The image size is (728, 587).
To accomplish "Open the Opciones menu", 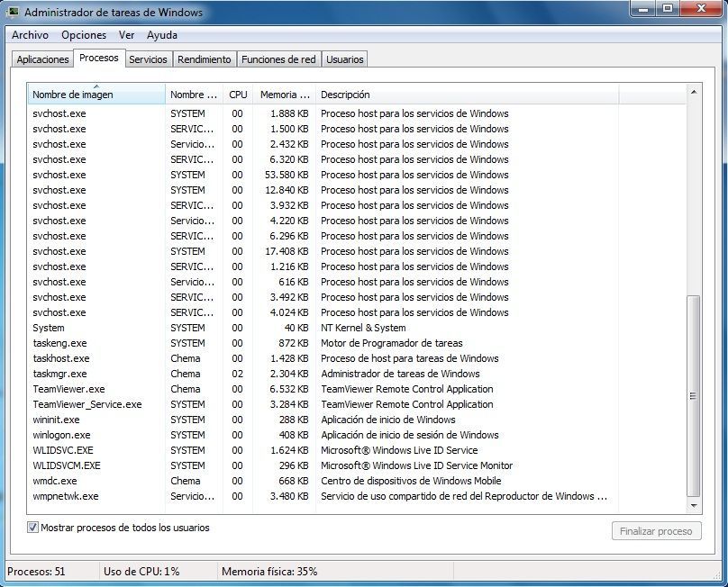I will [x=84, y=35].
